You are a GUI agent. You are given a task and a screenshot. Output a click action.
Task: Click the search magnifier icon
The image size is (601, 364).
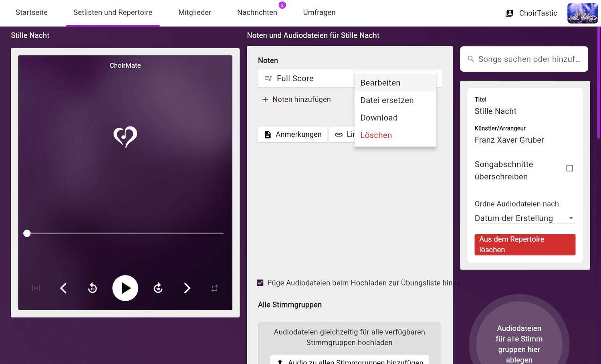pyautogui.click(x=471, y=59)
